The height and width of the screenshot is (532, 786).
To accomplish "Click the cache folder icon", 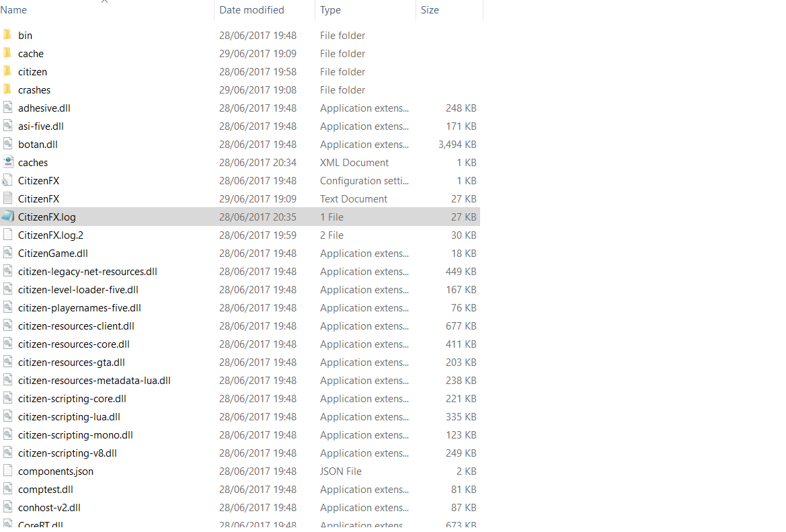I will point(7,52).
